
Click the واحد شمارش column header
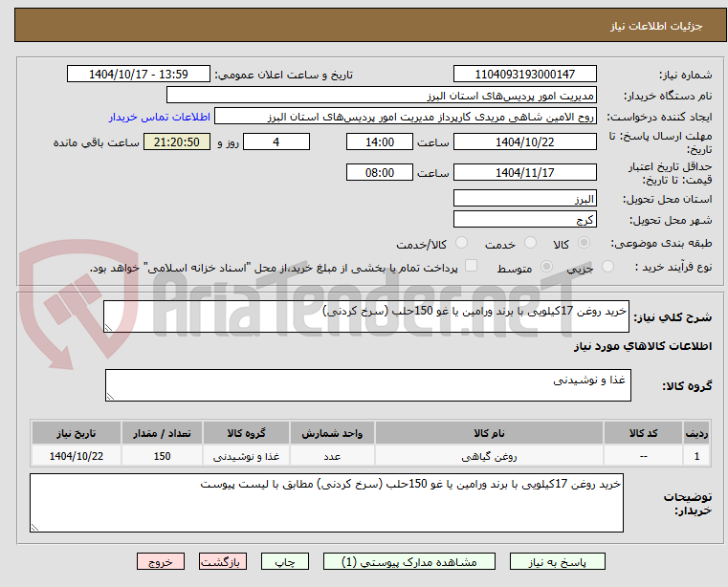tap(332, 433)
